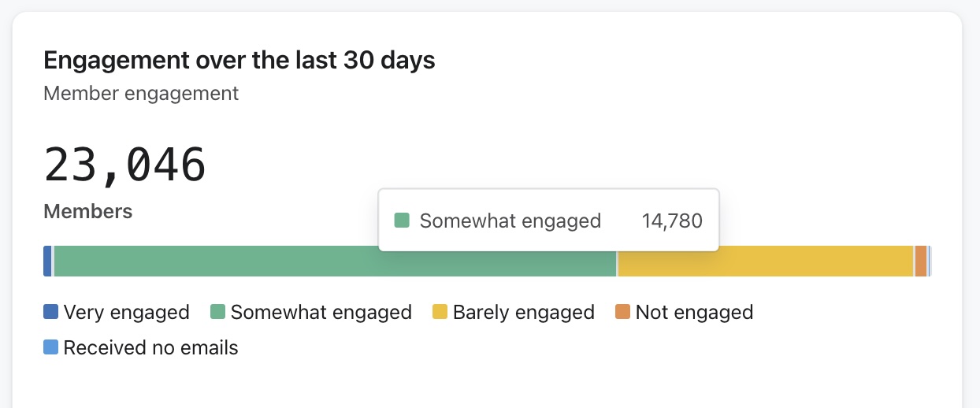Toggle the Not engaged legend label
980x408 pixels.
[x=694, y=313]
